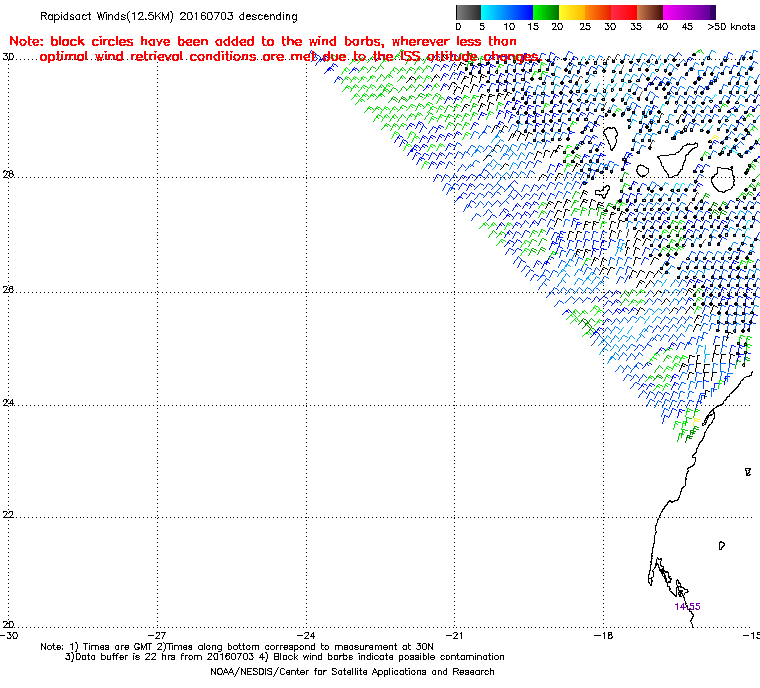Click the longitude label '-30' at bottom-left corner
This screenshot has height=688, width=760.
[x=9, y=635]
